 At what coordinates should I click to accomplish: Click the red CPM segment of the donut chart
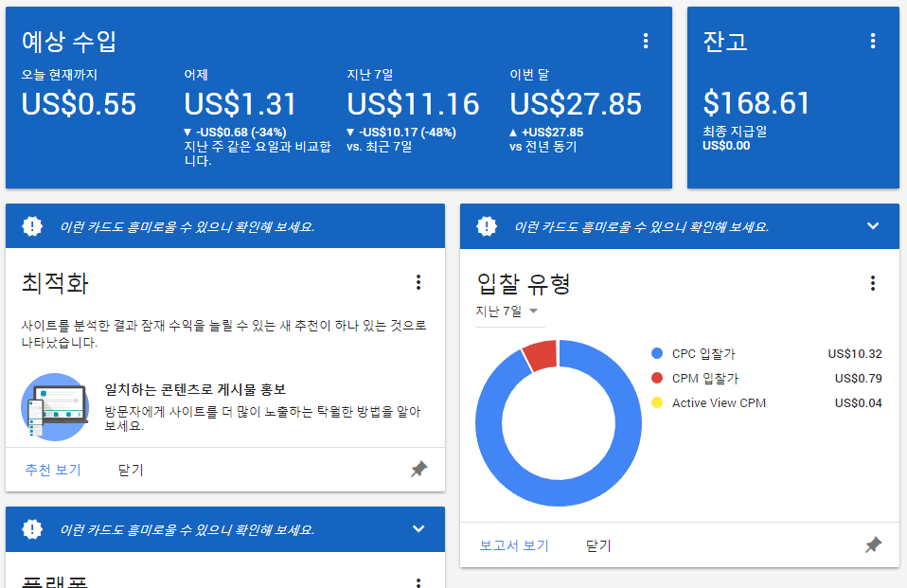coord(541,354)
